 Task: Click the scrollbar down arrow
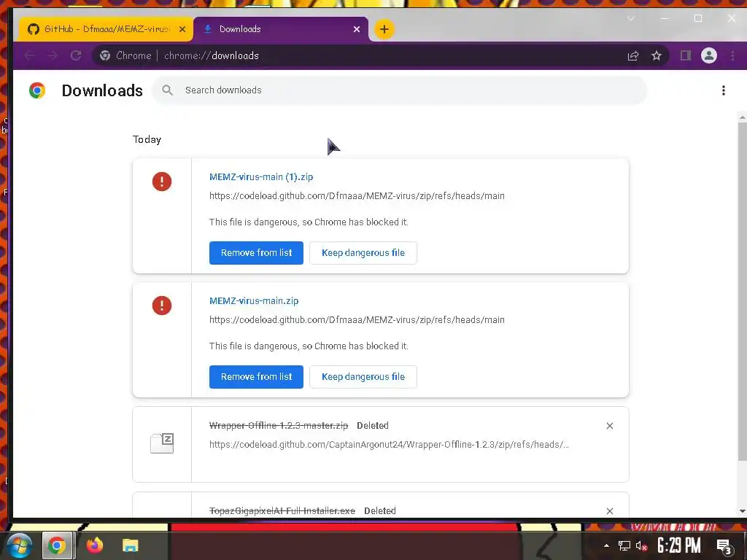click(x=742, y=511)
